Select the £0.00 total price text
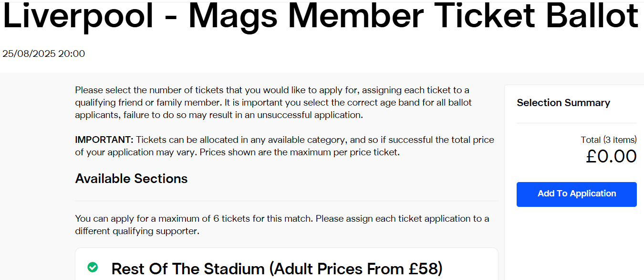The height and width of the screenshot is (280, 644). tap(612, 156)
